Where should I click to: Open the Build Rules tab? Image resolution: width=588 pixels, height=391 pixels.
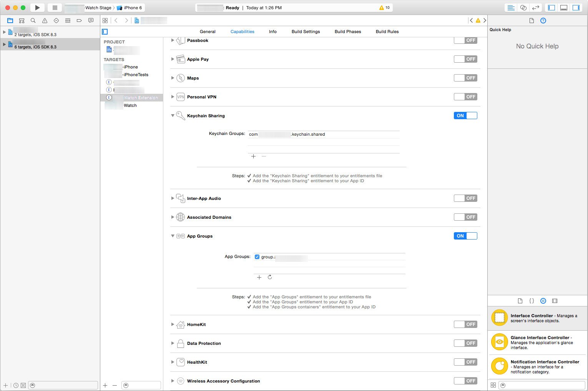click(387, 32)
